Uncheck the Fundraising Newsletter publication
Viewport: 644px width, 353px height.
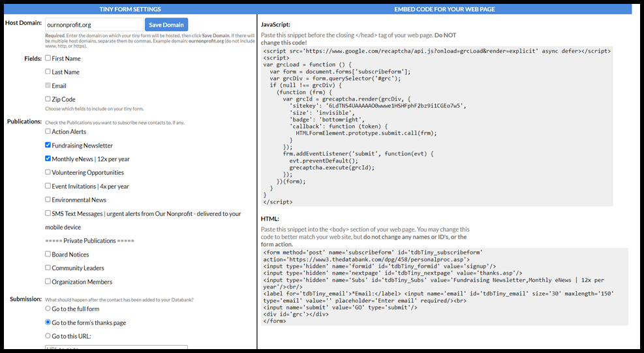pyautogui.click(x=48, y=145)
